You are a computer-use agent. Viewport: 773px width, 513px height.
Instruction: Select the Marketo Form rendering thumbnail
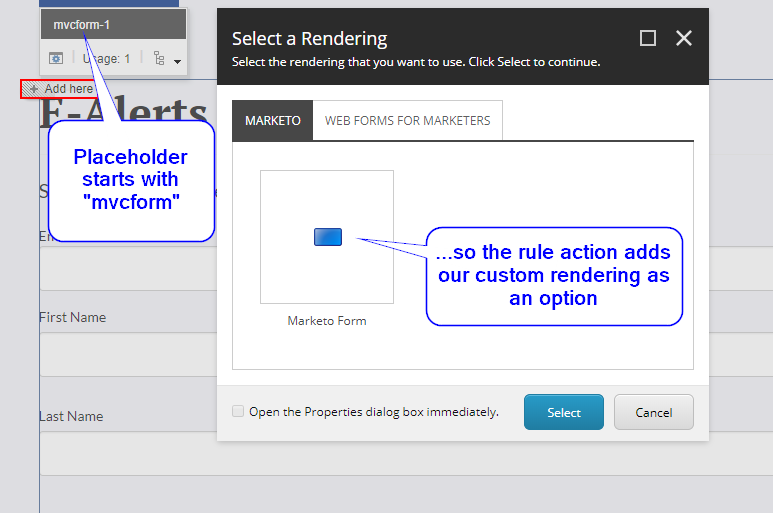point(327,237)
